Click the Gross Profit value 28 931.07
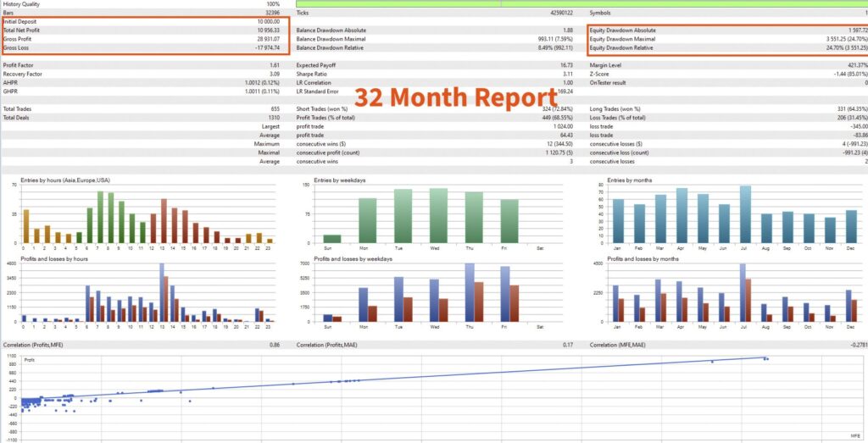868x443 pixels. point(269,39)
